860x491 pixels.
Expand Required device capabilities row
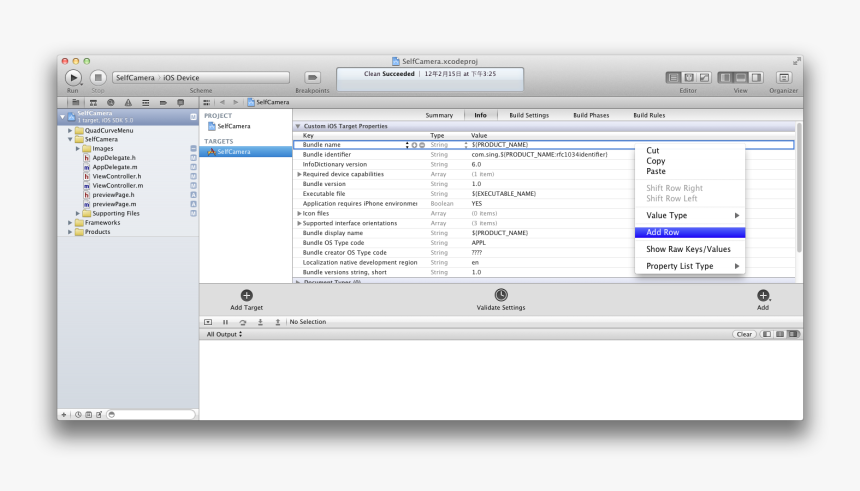coord(299,174)
